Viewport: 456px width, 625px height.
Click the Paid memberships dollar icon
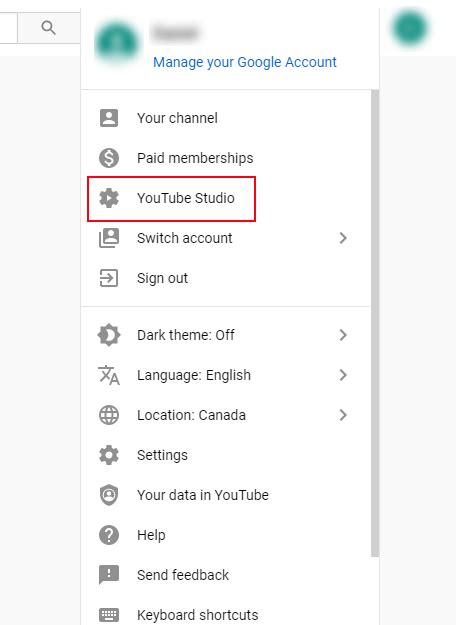tap(109, 158)
